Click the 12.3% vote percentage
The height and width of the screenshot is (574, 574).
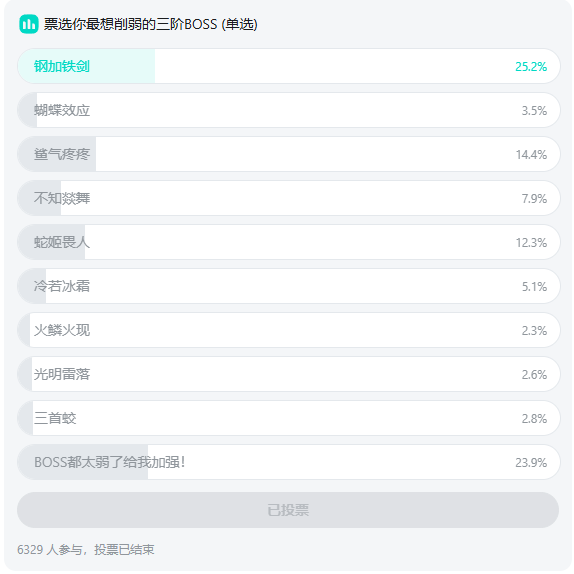pyautogui.click(x=531, y=243)
